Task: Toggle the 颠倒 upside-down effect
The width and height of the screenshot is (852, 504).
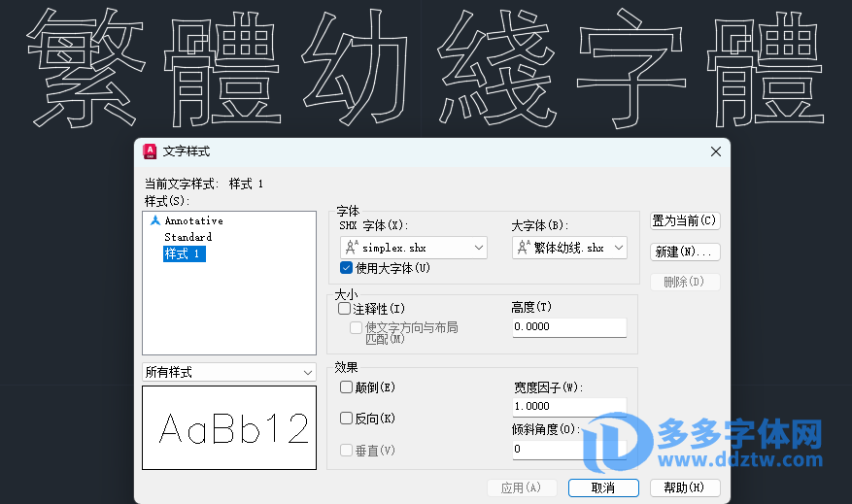Action: 346,387
